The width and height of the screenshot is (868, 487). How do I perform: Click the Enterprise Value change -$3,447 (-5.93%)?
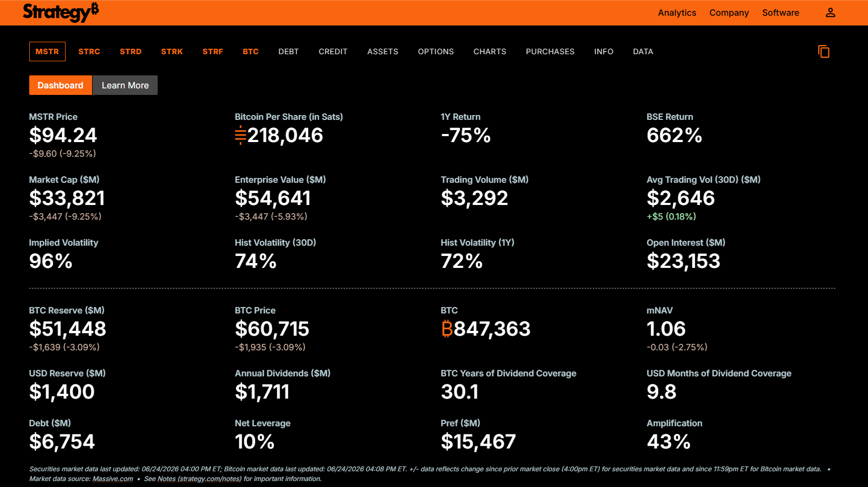271,216
